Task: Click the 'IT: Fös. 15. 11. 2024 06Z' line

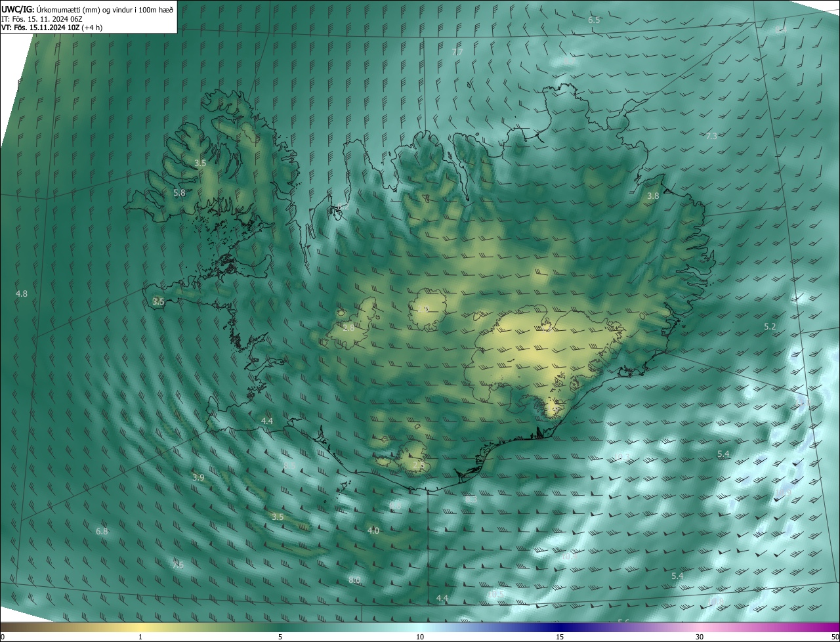Action: coord(42,18)
